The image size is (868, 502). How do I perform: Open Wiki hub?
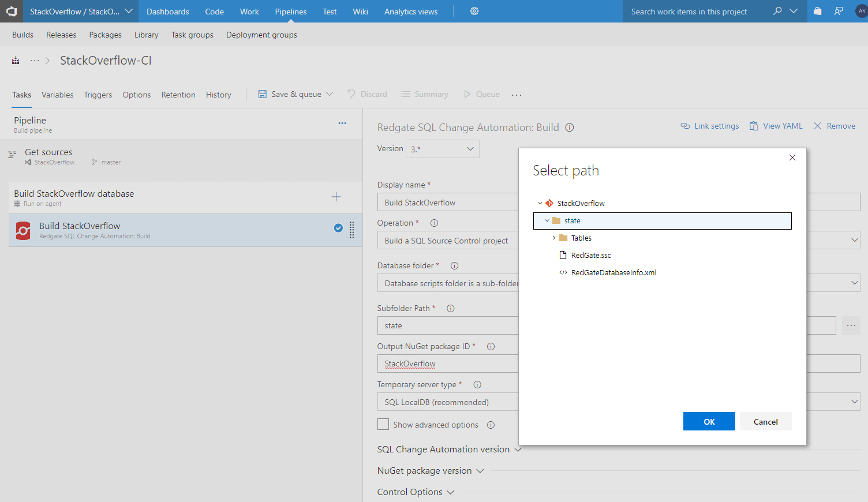pos(361,12)
